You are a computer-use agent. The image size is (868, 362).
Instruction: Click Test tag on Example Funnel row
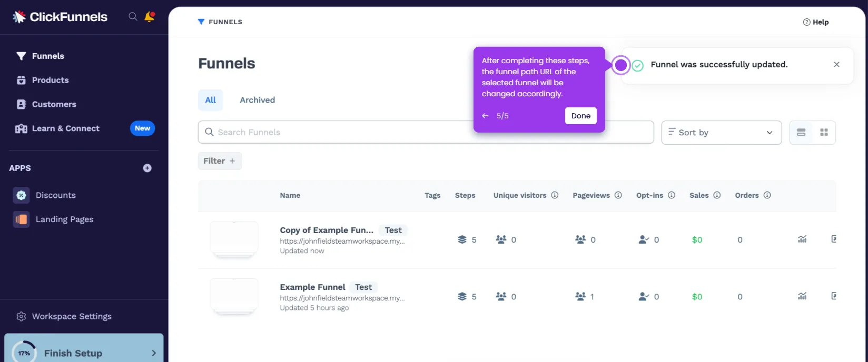click(x=363, y=287)
